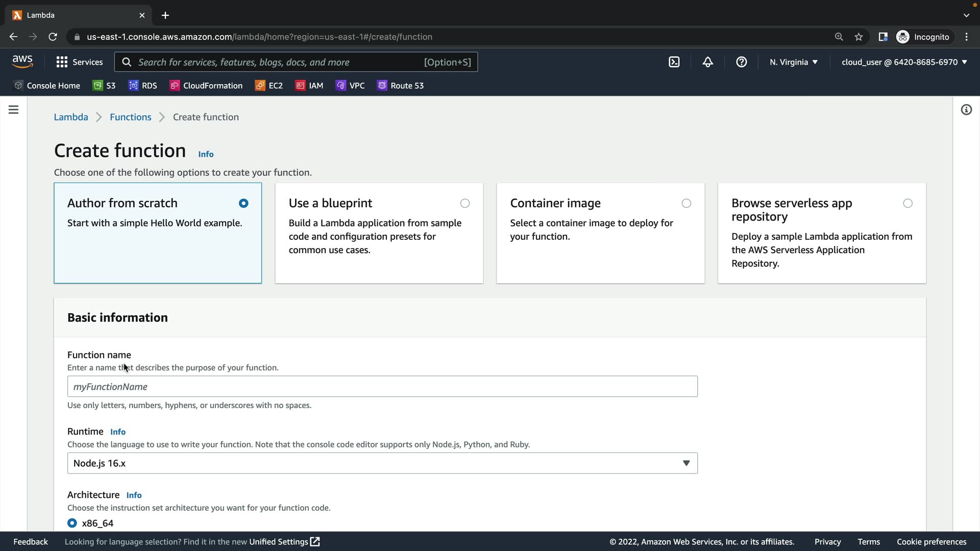Open the Runtime Node.js 16.x dropdown
This screenshot has width=980, height=551.
tap(382, 463)
